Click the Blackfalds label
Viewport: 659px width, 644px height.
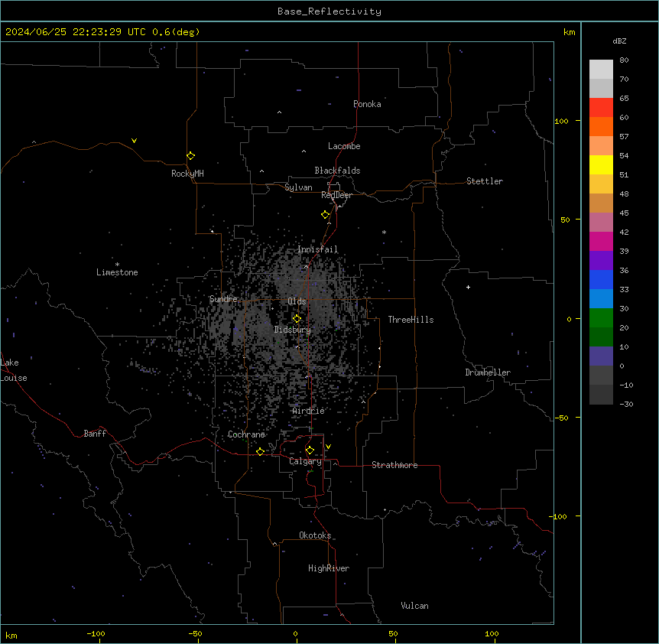click(337, 171)
